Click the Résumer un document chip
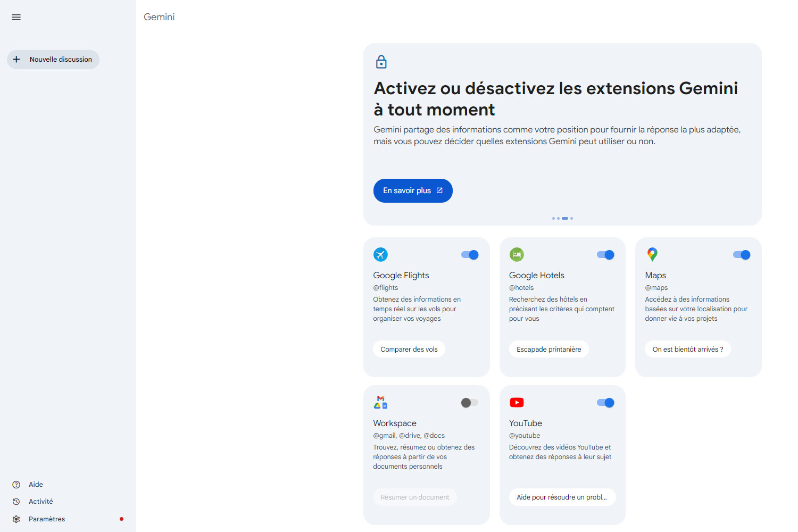798x532 pixels. [415, 497]
